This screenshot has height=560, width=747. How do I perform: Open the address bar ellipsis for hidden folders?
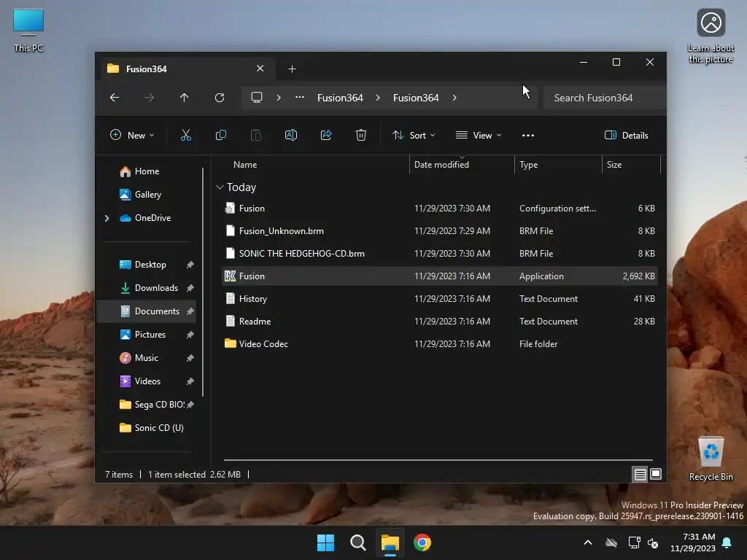point(300,97)
